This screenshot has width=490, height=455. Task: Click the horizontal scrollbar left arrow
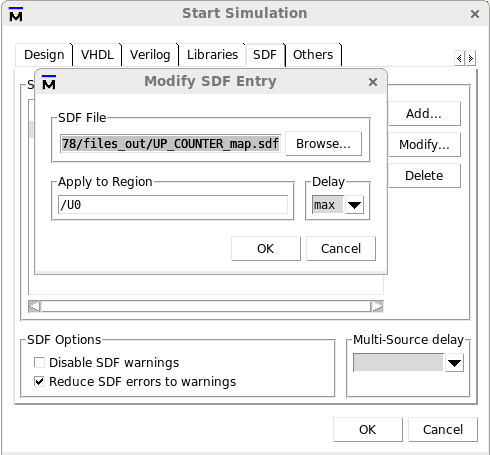(x=34, y=306)
